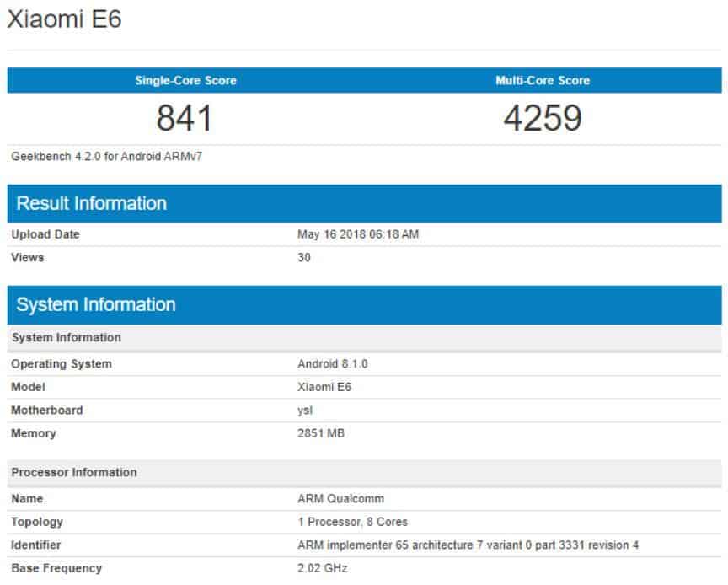Click the motherboard value 'ysl'
728x585 pixels.
[x=305, y=411]
